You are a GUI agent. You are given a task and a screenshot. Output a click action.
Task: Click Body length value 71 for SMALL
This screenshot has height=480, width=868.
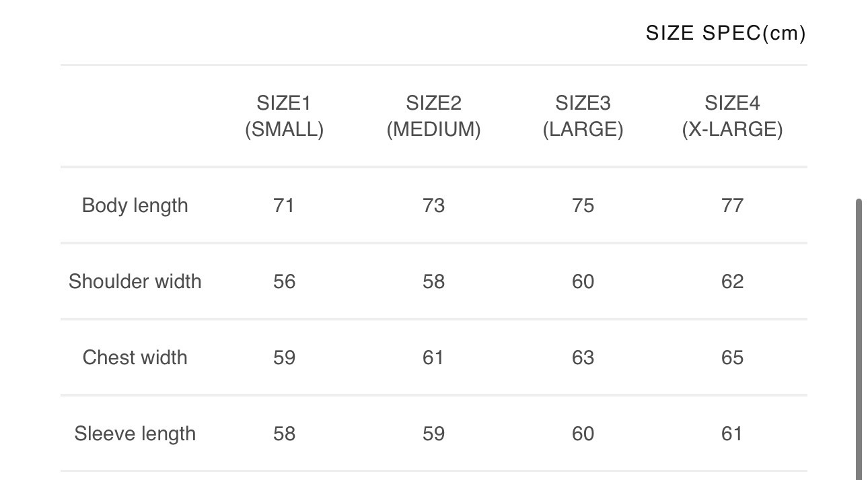(x=284, y=205)
